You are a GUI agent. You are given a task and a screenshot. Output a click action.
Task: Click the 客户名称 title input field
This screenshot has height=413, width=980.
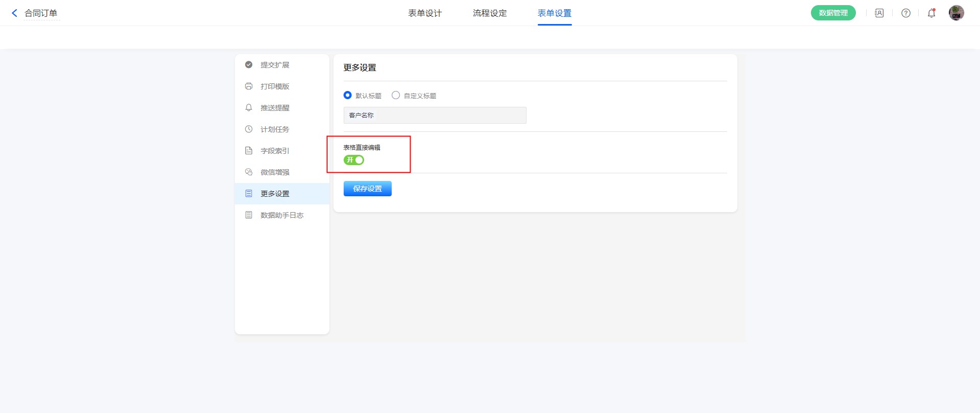tap(435, 116)
